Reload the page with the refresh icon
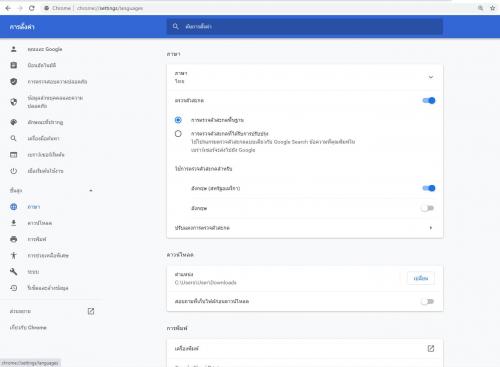 point(32,8)
